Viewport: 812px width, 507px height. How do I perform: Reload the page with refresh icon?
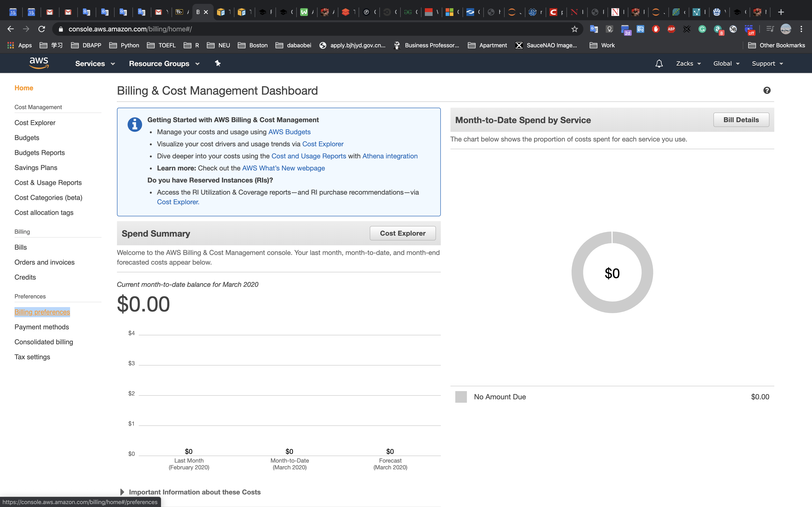click(42, 29)
